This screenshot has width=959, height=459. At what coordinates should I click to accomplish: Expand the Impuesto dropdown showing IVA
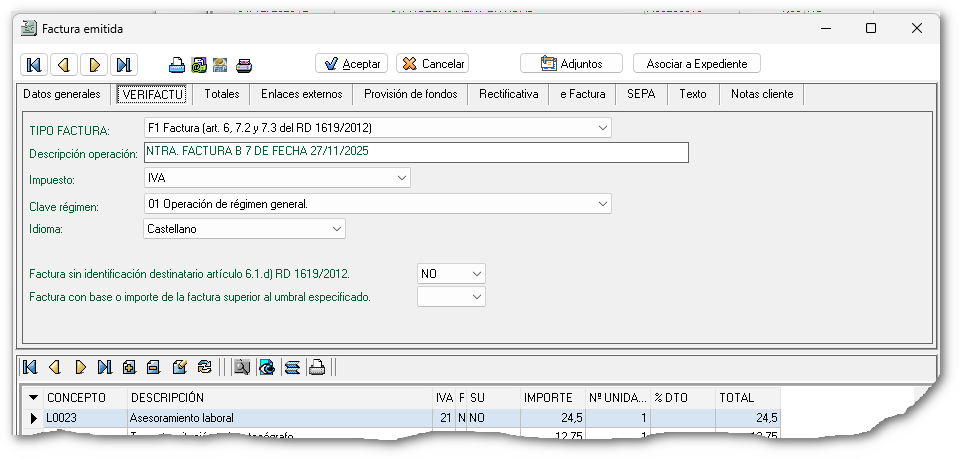(401, 178)
